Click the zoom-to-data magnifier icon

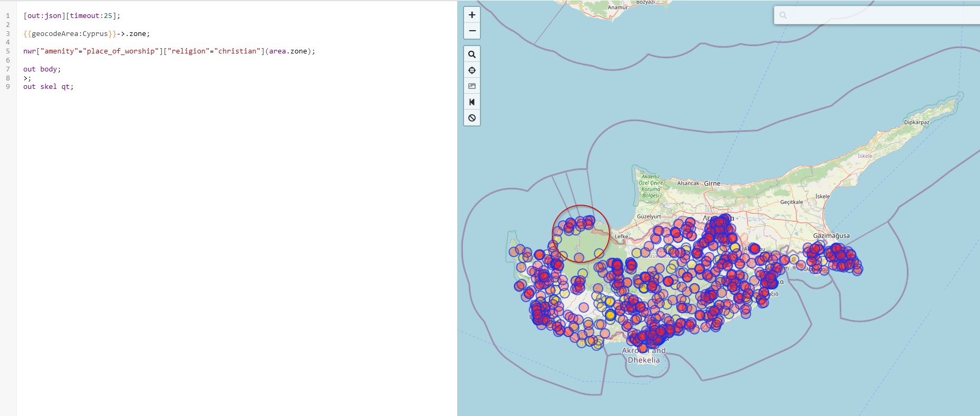point(472,55)
